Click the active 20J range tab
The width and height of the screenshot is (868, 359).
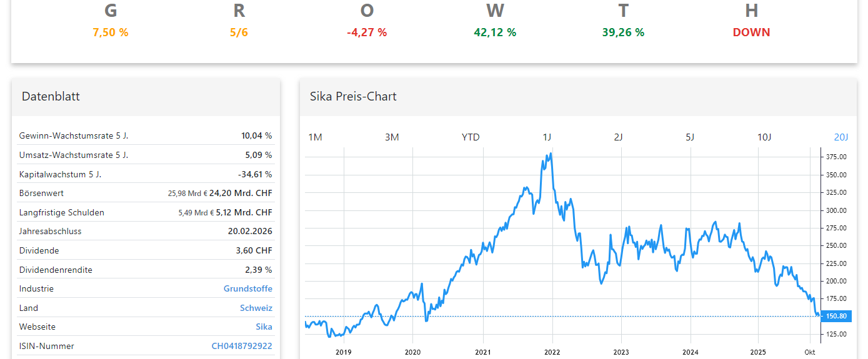(841, 137)
